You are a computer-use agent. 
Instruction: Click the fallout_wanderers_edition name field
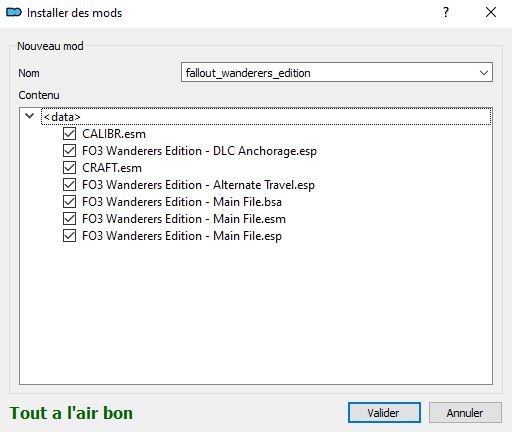(x=337, y=72)
